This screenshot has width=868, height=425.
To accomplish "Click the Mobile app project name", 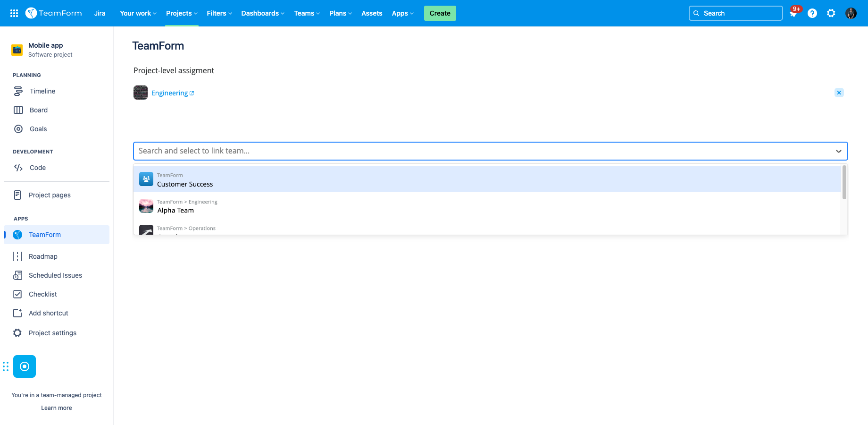I will coord(45,45).
